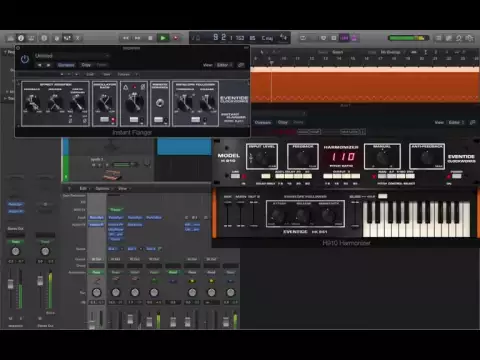Viewport: 480px width, 360px height.
Task: Click the H910 Manual pitch knob
Action: coord(382,157)
